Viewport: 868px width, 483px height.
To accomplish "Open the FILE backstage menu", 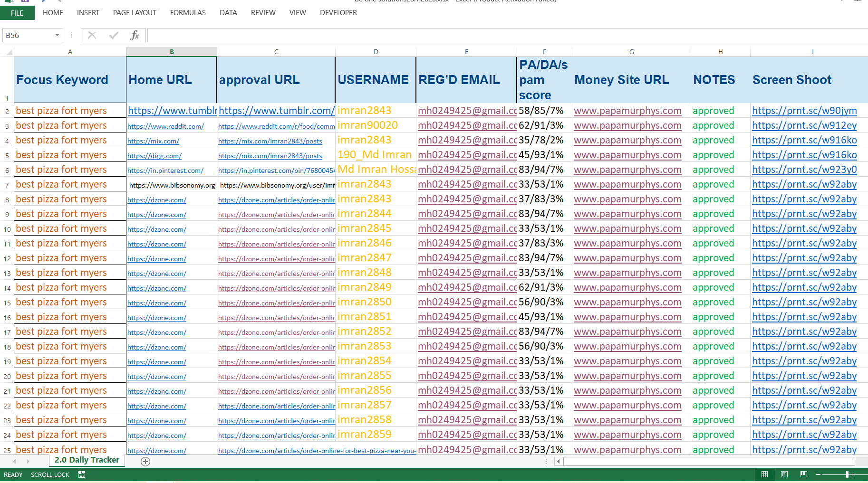I will pos(17,13).
